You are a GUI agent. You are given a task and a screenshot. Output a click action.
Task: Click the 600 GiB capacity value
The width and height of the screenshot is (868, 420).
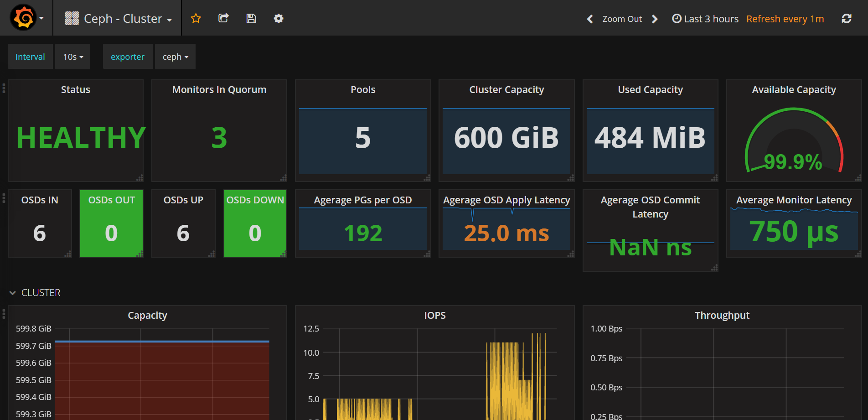(x=506, y=137)
